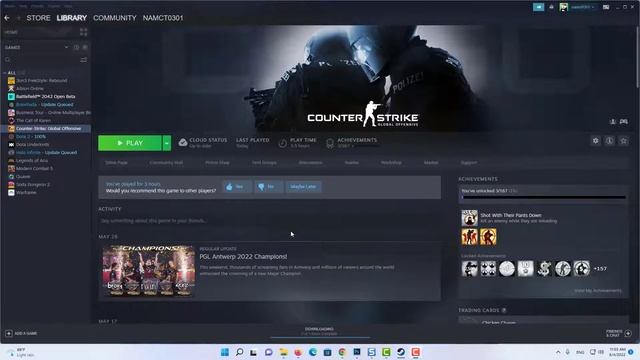
Task: Show hidden system tray icons chevron
Action: pos(558,352)
